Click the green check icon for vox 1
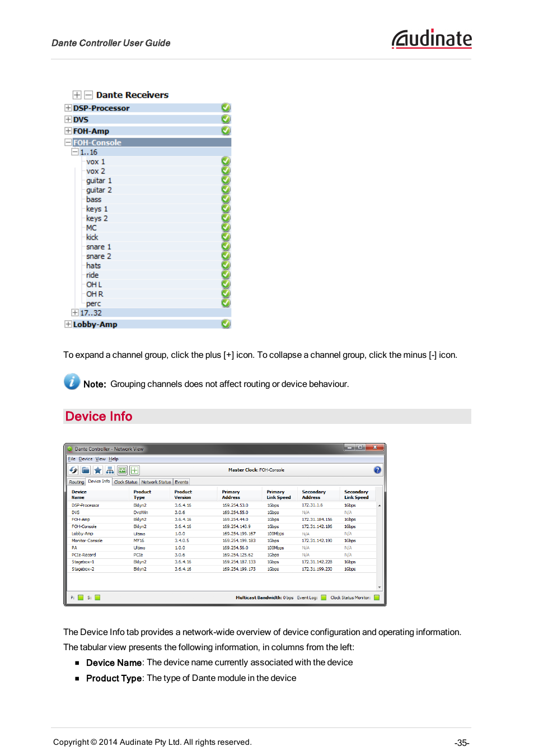Viewport: 534px width, 756px height. pos(226,161)
